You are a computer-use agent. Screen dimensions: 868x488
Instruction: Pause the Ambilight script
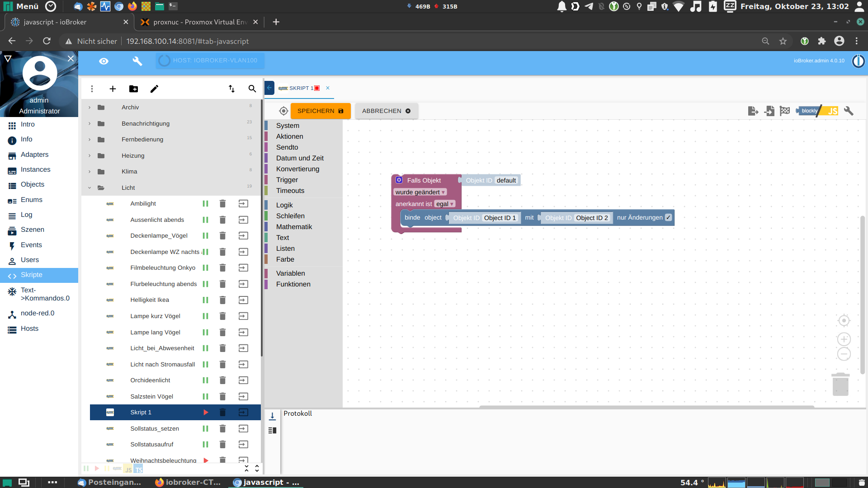coord(205,204)
